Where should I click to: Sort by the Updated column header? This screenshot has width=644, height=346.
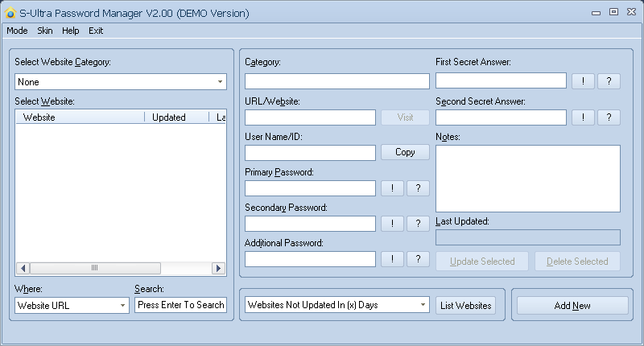[x=176, y=117]
